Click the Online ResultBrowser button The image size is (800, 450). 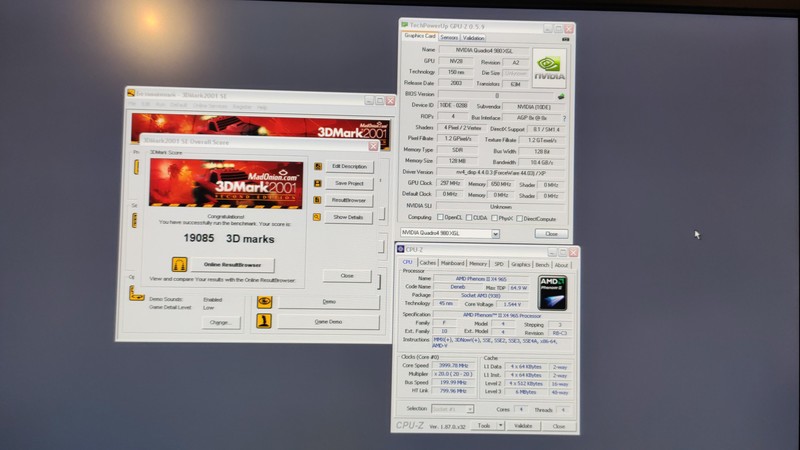(x=232, y=265)
